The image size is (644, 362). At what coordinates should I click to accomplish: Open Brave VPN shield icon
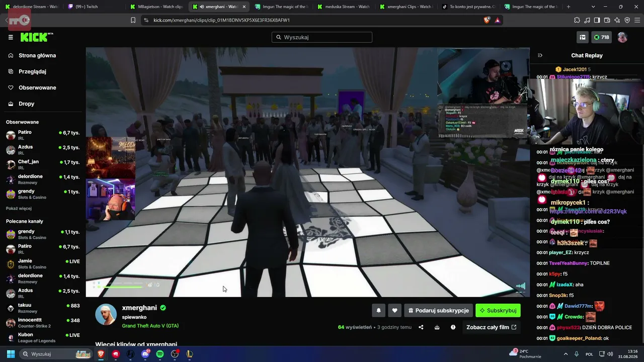coord(627,20)
